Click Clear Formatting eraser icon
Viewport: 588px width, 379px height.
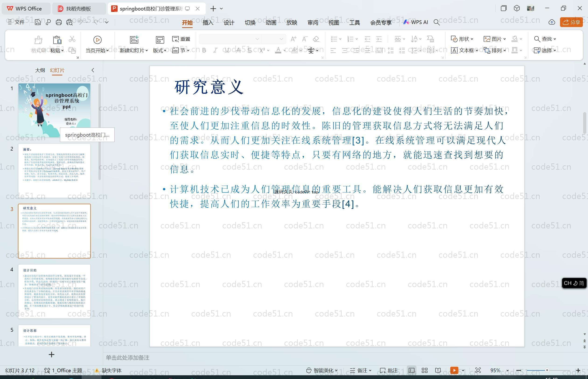coord(316,39)
